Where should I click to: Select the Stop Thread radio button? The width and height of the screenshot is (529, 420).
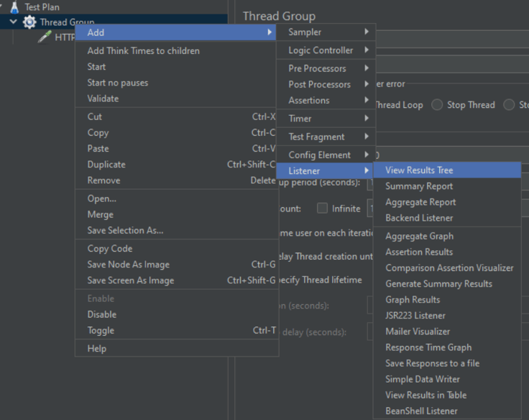click(437, 105)
